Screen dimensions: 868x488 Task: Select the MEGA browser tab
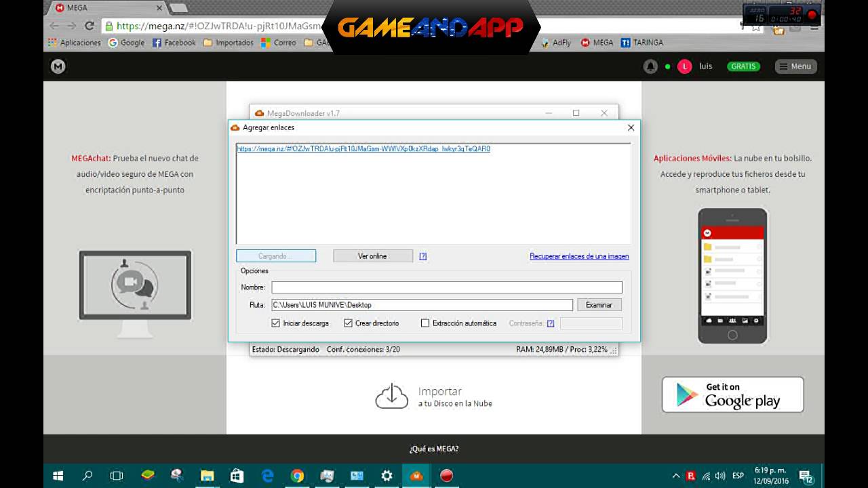pos(105,8)
